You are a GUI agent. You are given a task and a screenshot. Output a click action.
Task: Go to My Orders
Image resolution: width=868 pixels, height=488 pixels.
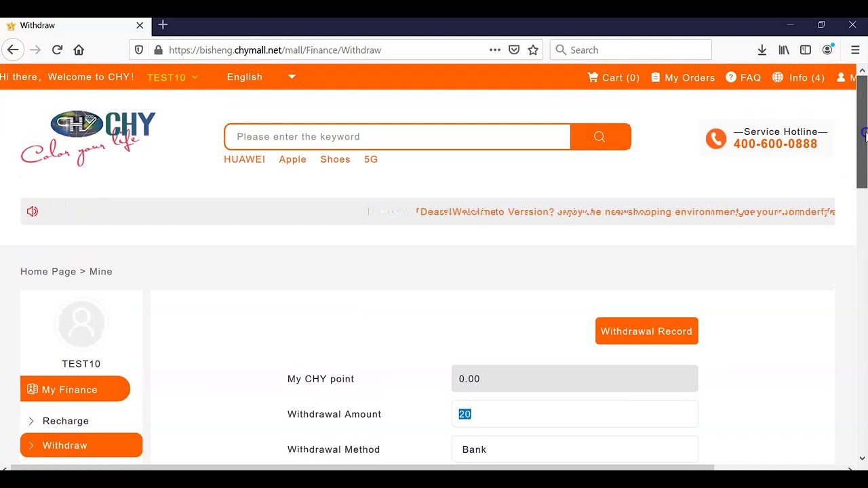[x=682, y=77]
